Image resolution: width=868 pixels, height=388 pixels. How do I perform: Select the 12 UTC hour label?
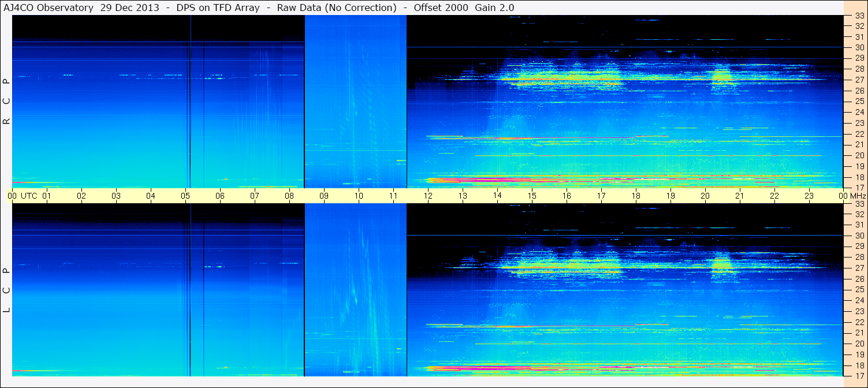click(x=428, y=196)
